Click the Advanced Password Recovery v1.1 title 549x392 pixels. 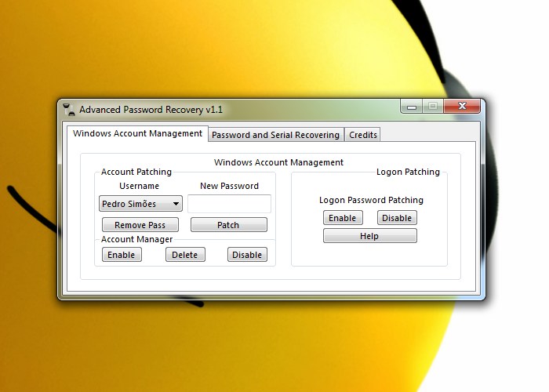pyautogui.click(x=151, y=110)
